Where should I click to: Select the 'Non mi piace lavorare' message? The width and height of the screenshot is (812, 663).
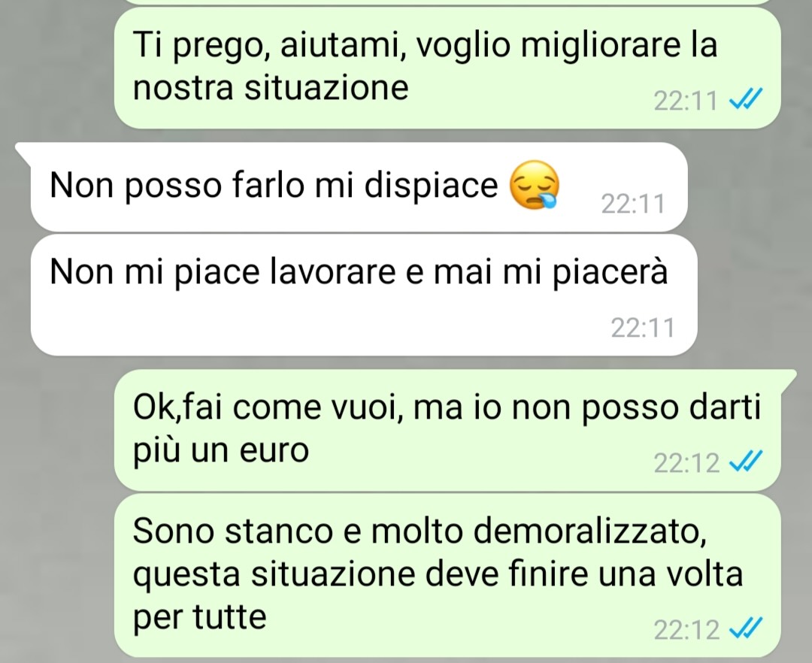[x=364, y=295]
